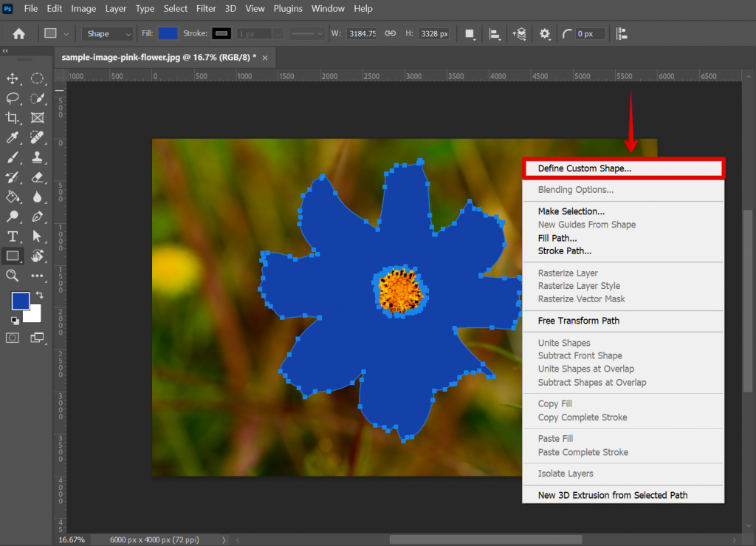
Task: Select the Horizontal Type tool
Action: [11, 236]
